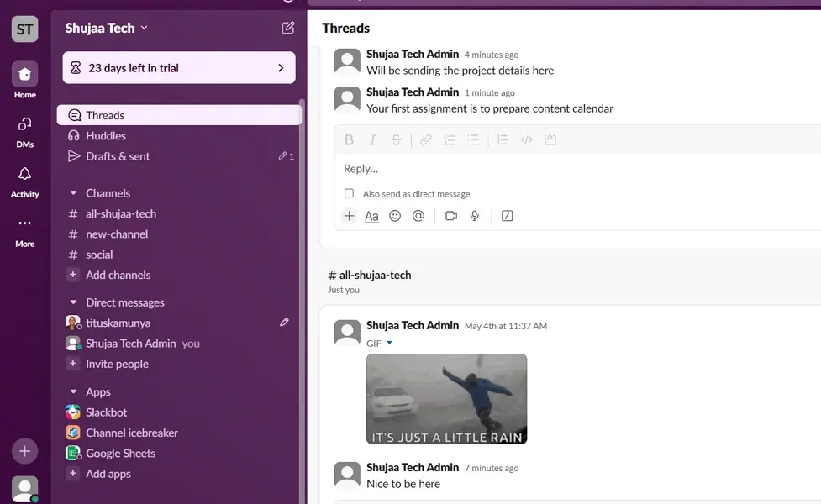Click Add apps
Viewport: 821px width, 504px height.
179,474
